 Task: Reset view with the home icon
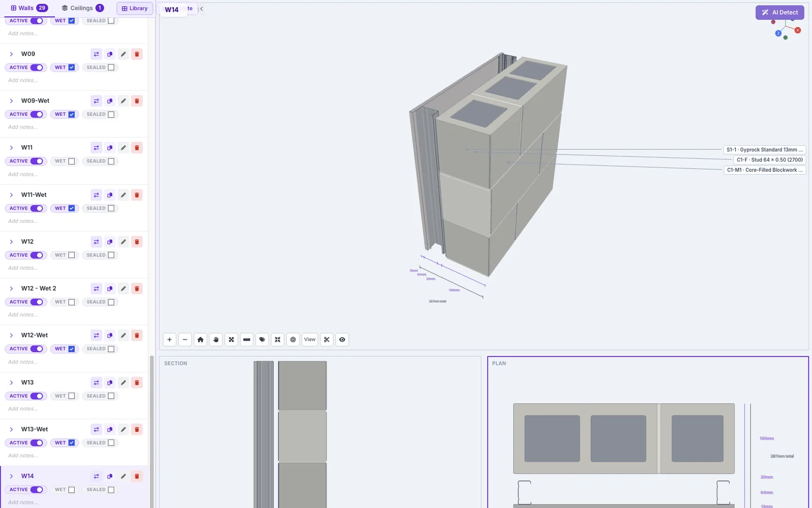click(200, 339)
